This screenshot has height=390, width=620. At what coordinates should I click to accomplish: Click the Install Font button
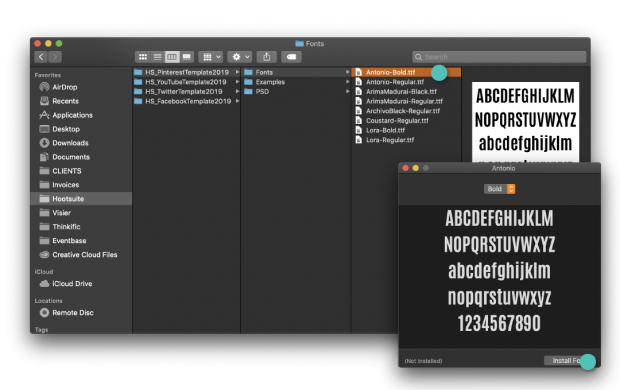point(569,361)
